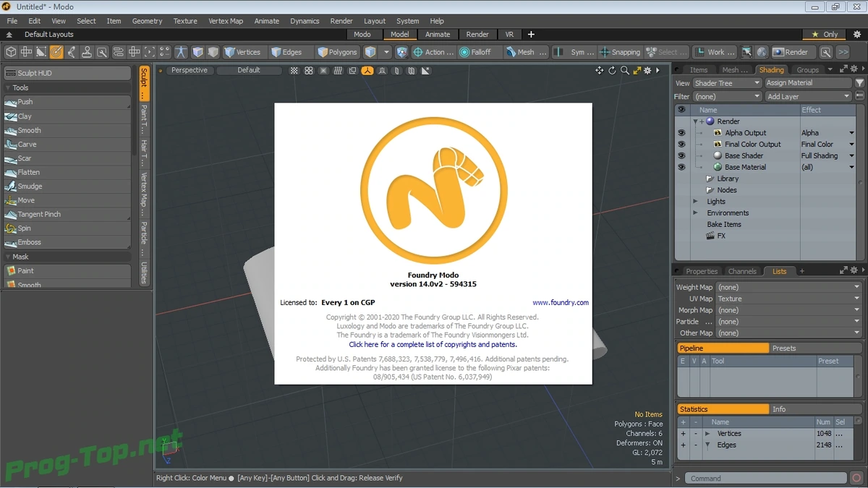Expand the Environments tree node

[695, 213]
